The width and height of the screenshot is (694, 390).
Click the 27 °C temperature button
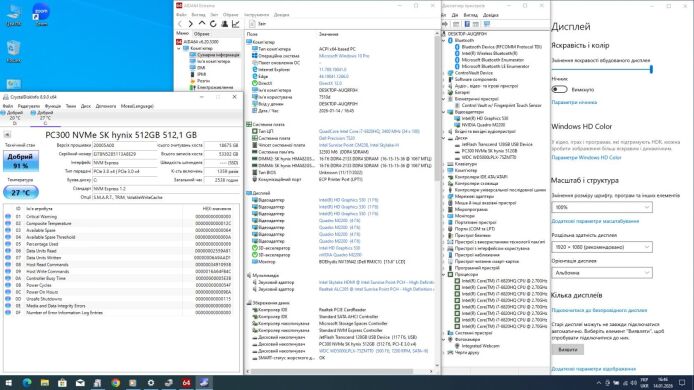(x=21, y=193)
